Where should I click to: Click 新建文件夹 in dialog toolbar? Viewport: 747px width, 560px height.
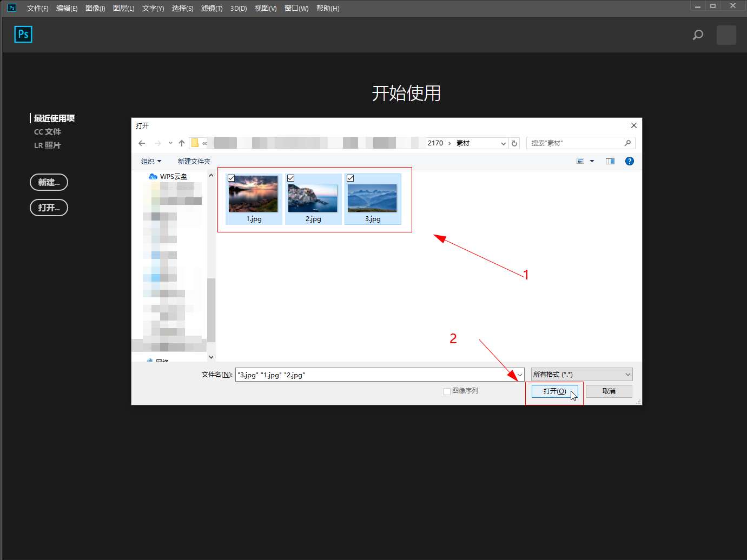click(x=194, y=161)
